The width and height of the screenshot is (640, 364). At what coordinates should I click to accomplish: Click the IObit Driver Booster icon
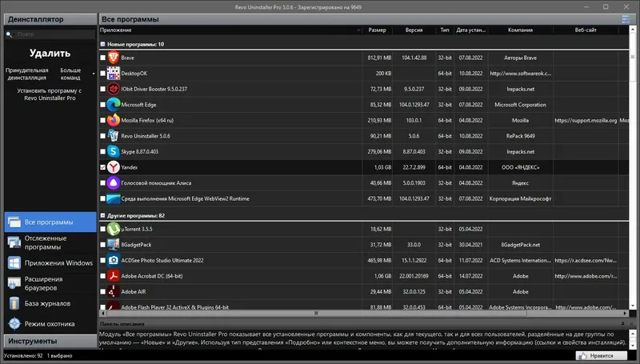pos(113,89)
